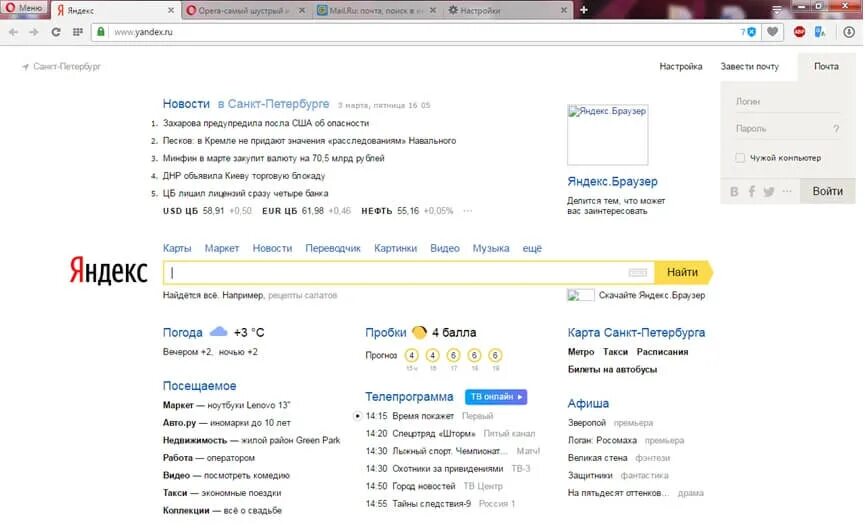Image resolution: width=865 pixels, height=529 pixels.
Task: Open the Opera Меню button
Action: pos(24,8)
